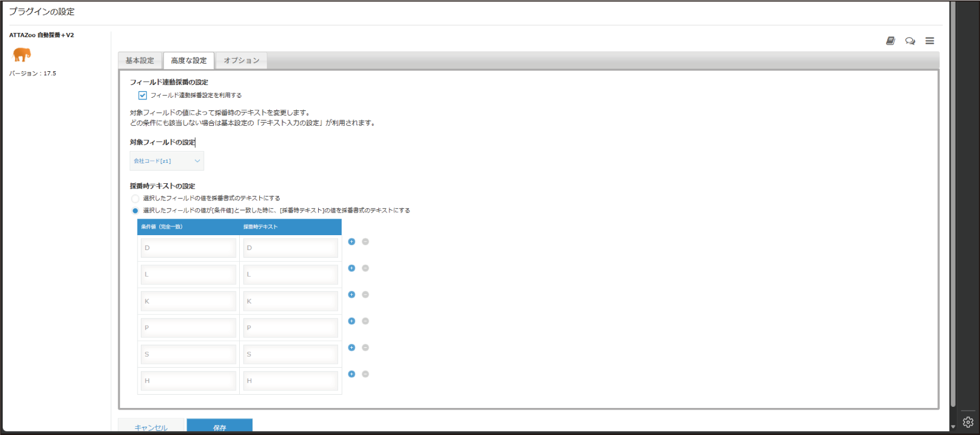980x435 pixels.
Task: Click the ATTAZoo elephant plugin logo
Action: click(22, 54)
